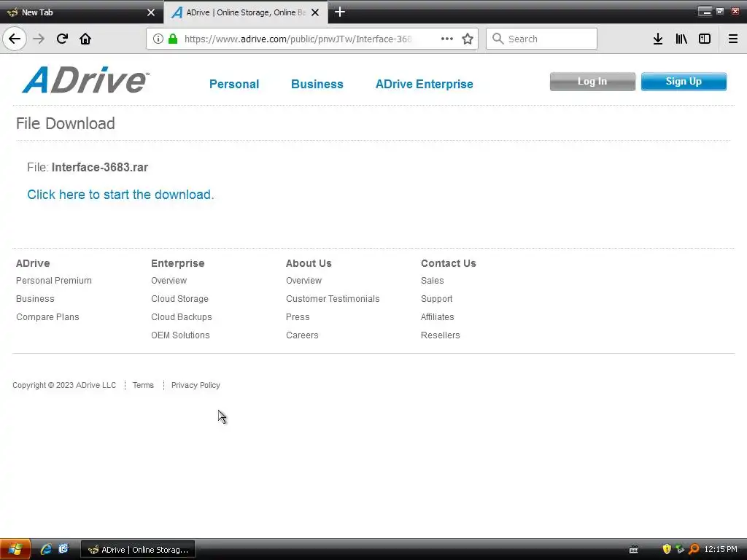Reload the current page
Viewport: 747px width, 560px height.
click(x=62, y=39)
